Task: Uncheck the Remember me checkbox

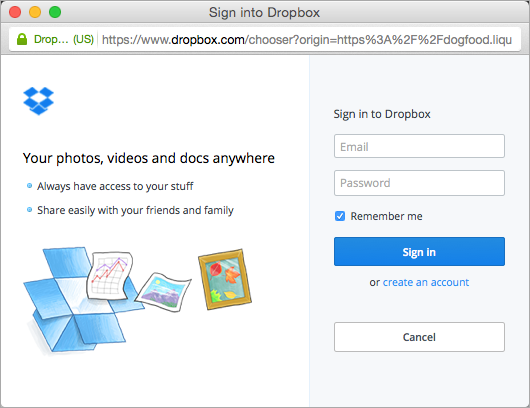Action: click(x=340, y=216)
